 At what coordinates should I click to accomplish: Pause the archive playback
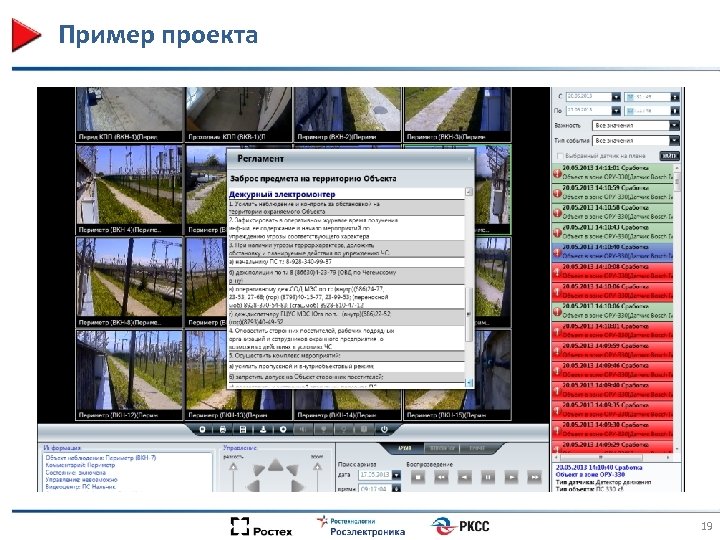tap(488, 477)
